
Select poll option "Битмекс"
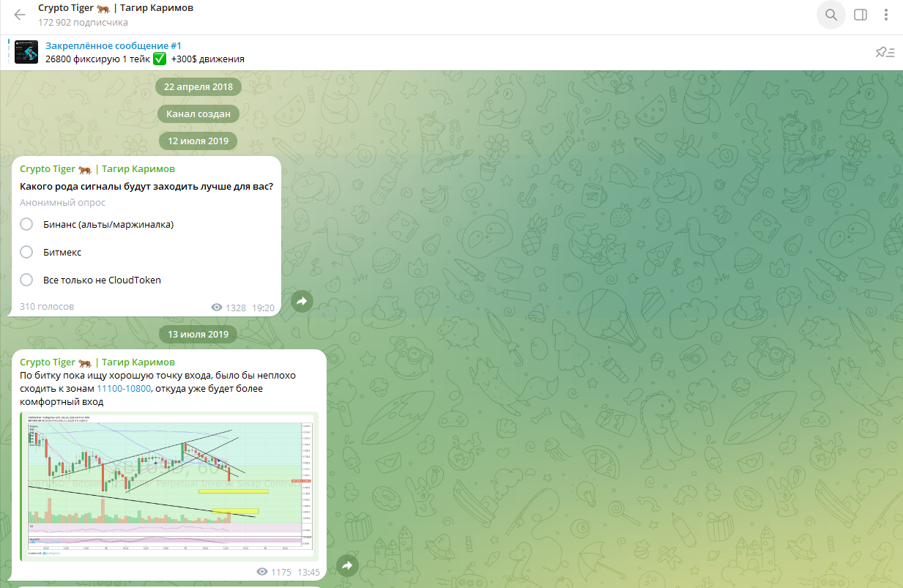click(51, 252)
